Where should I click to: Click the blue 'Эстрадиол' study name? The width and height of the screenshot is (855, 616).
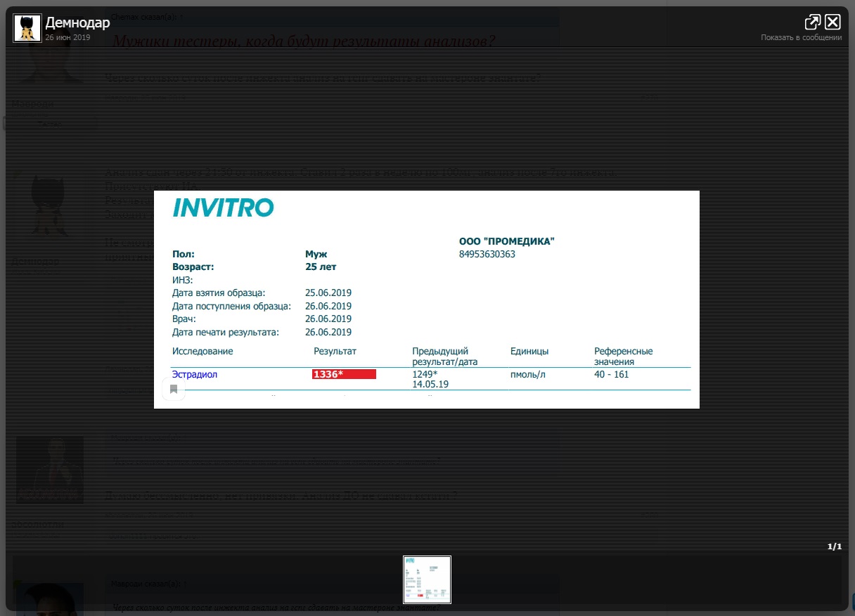(x=195, y=375)
